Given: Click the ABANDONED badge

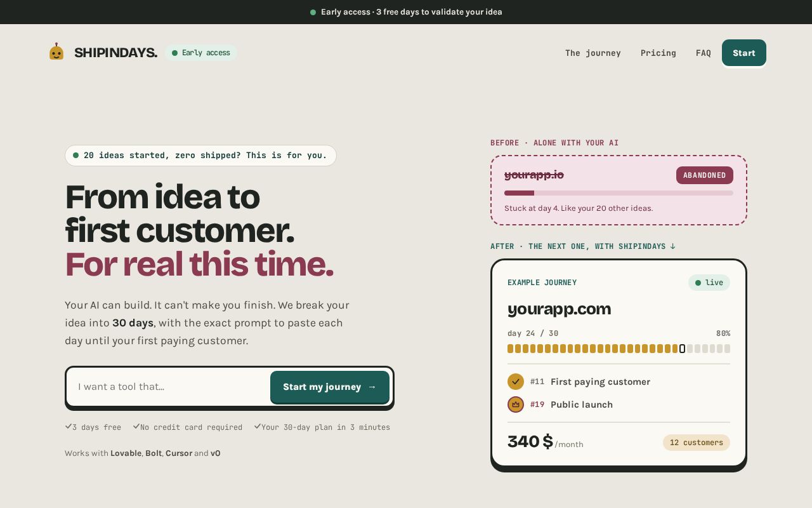Looking at the screenshot, I should click(705, 175).
